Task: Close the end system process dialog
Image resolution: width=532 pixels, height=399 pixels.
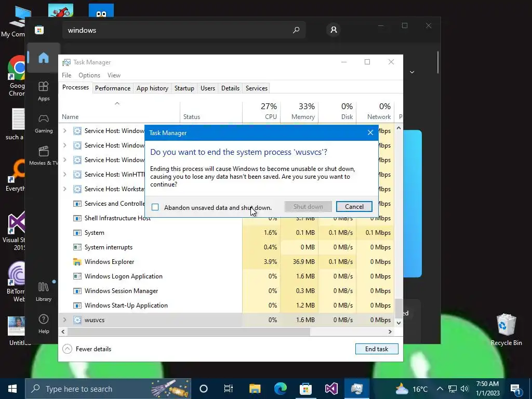Action: coord(370,132)
